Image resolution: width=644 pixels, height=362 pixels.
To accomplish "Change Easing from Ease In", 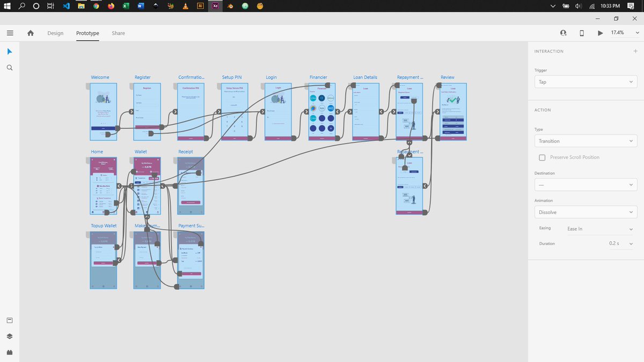I will point(600,228).
